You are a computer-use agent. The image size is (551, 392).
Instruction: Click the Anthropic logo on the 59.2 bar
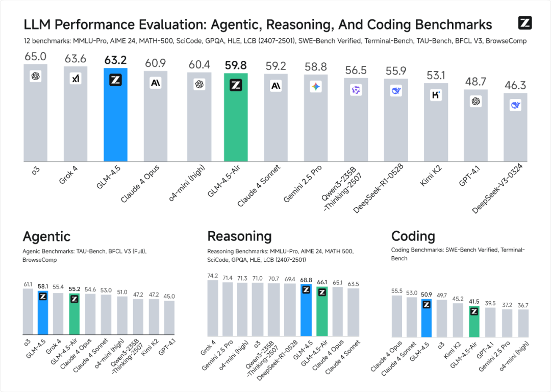click(276, 86)
